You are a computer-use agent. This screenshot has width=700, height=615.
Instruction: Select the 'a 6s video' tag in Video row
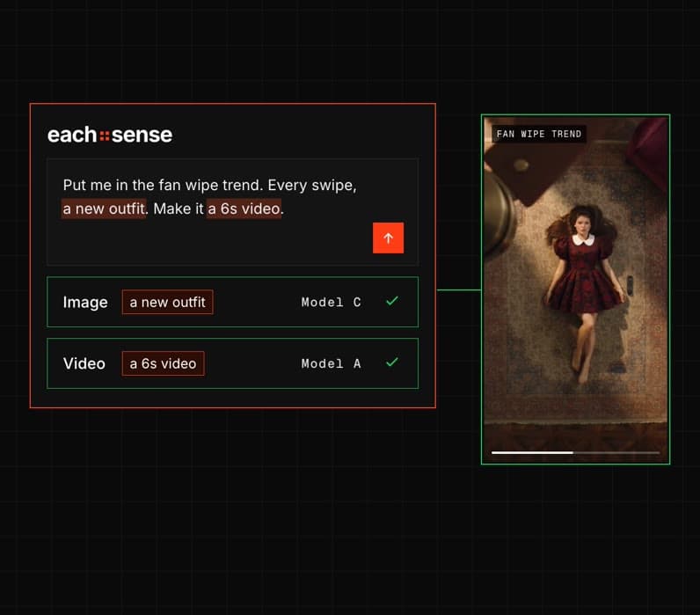pos(163,363)
